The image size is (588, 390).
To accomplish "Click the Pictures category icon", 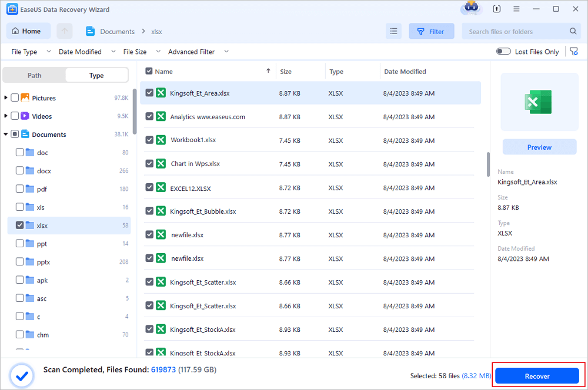I will 25,97.
